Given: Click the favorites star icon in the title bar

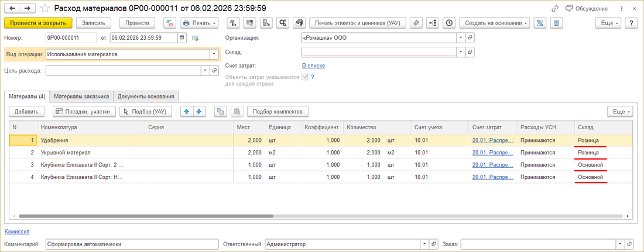Looking at the screenshot, I should pyautogui.click(x=44, y=8).
